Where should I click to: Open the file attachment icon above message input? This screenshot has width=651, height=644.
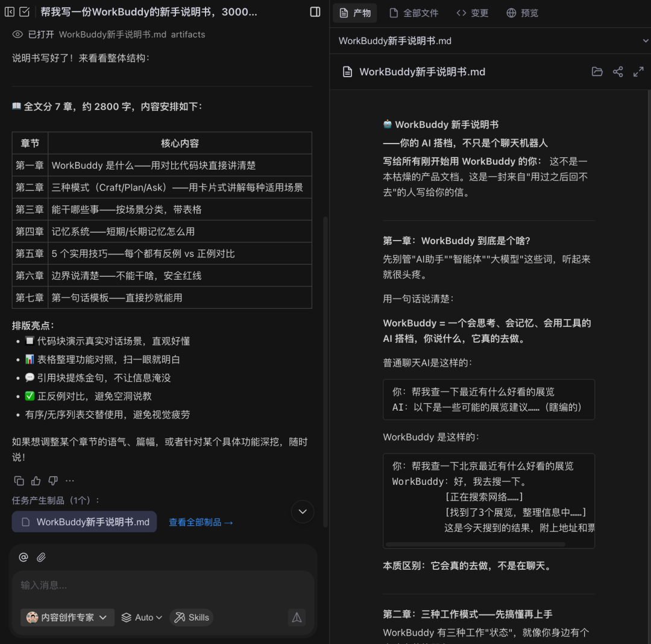[x=41, y=557]
